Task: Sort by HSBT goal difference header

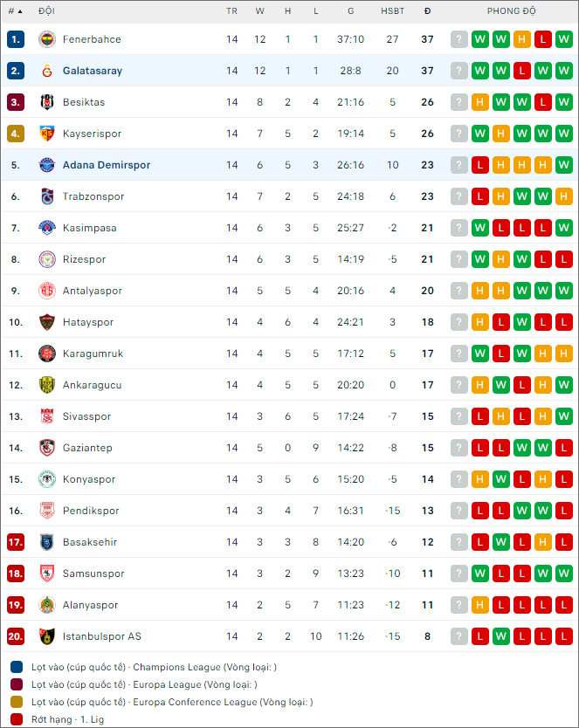Action: click(x=392, y=11)
